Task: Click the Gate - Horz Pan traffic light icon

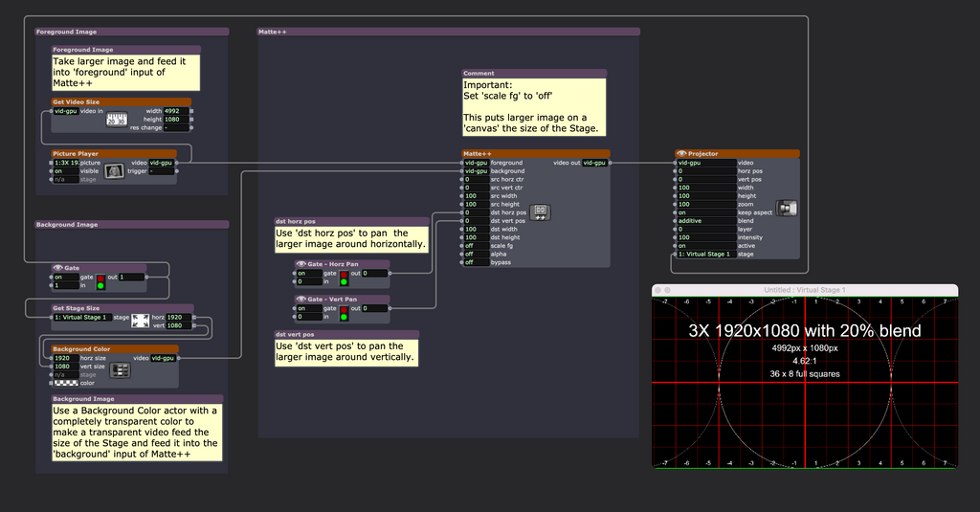Action: tap(345, 278)
